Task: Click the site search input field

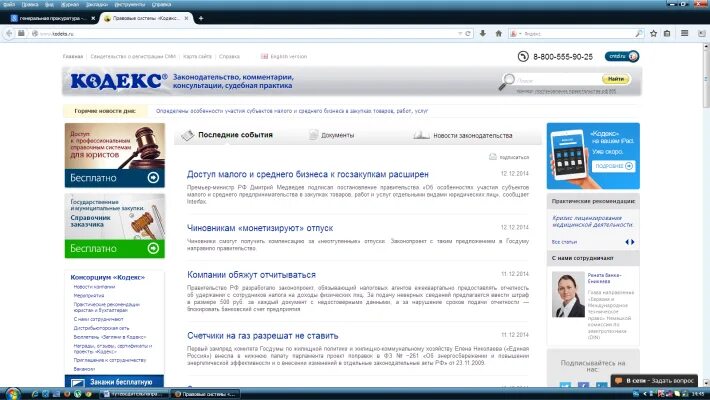Action: [558, 80]
